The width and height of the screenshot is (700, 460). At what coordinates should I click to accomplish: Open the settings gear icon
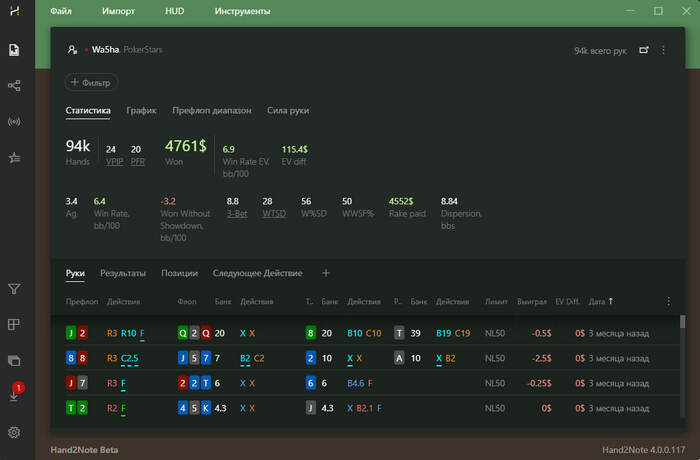point(15,432)
